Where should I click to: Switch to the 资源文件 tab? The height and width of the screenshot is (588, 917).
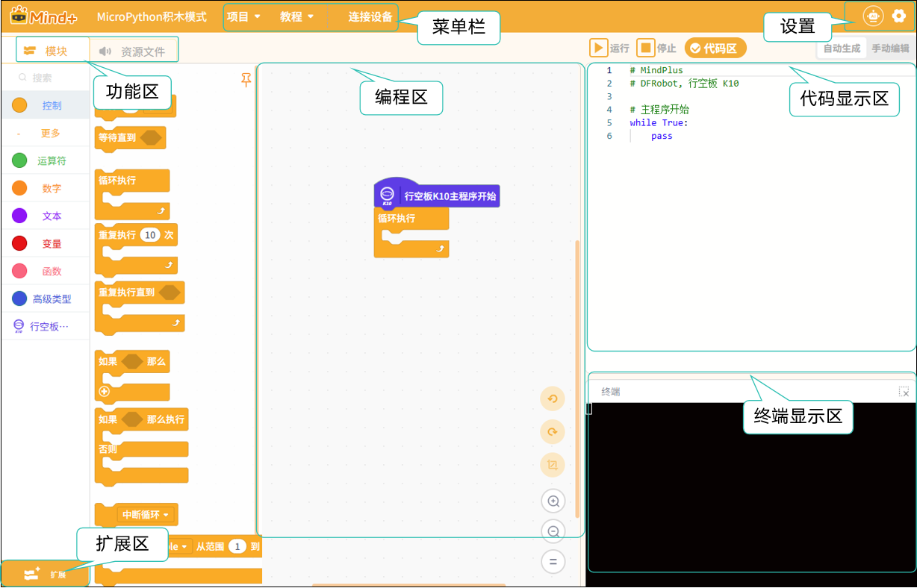point(132,51)
